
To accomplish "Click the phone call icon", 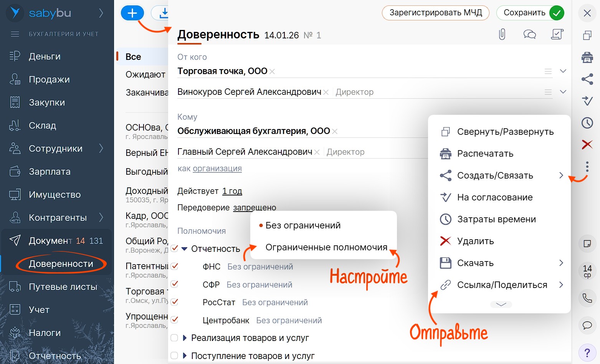I will 587,298.
